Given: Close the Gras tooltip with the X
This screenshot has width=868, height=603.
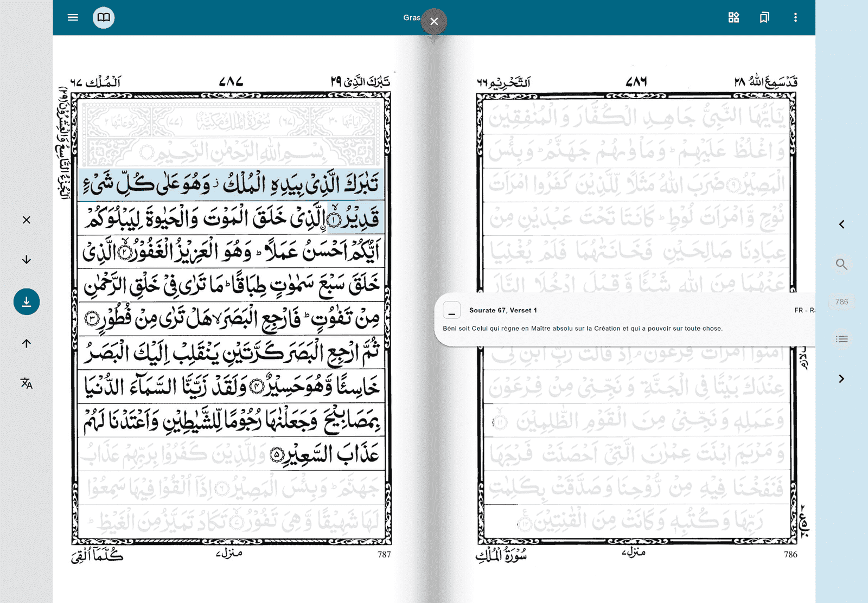Looking at the screenshot, I should click(x=434, y=22).
